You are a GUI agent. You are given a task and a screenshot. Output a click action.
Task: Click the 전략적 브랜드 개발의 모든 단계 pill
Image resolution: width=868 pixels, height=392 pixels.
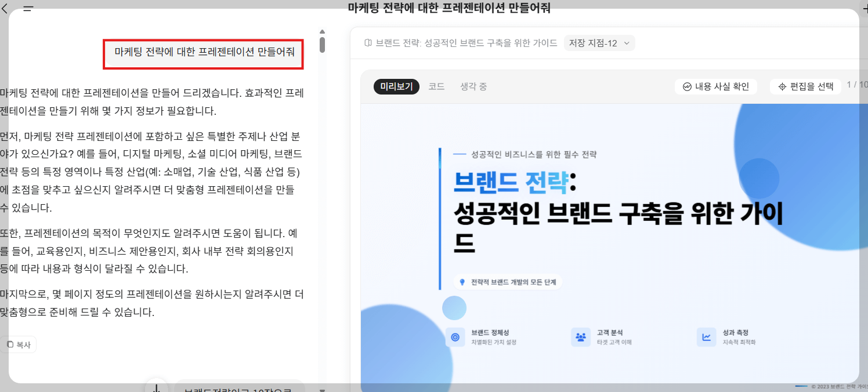[508, 282]
